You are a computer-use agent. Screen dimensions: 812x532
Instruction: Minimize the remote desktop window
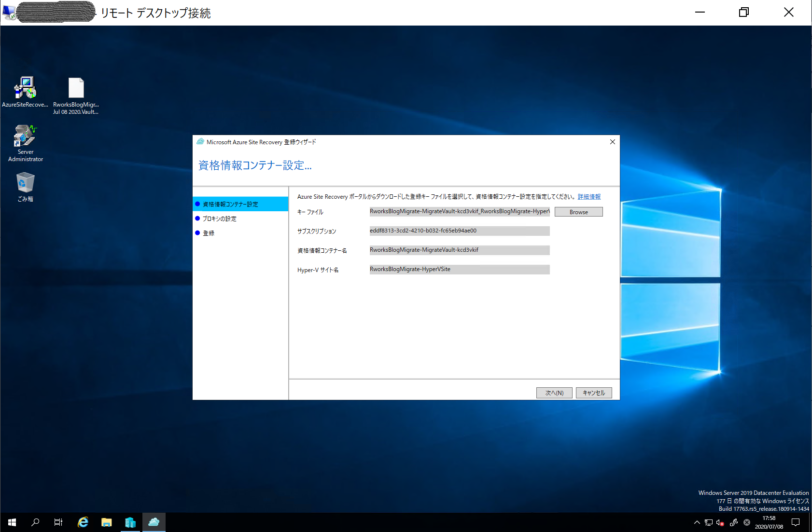coord(700,13)
